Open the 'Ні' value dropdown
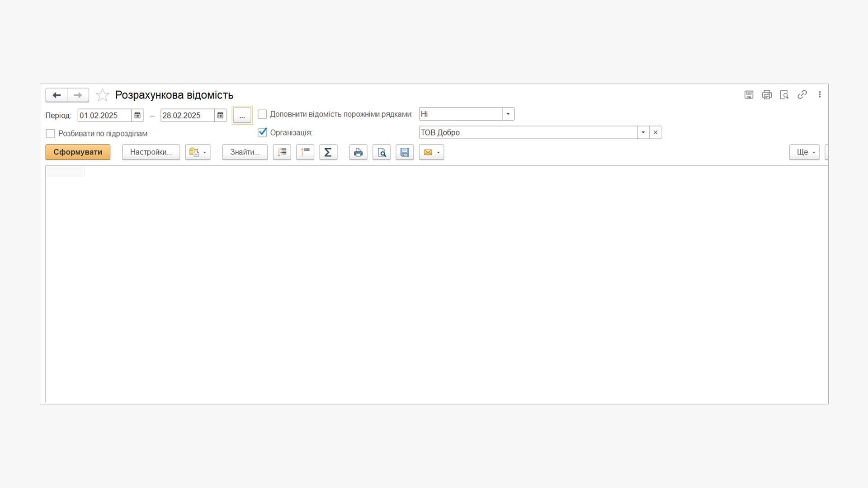 click(508, 114)
